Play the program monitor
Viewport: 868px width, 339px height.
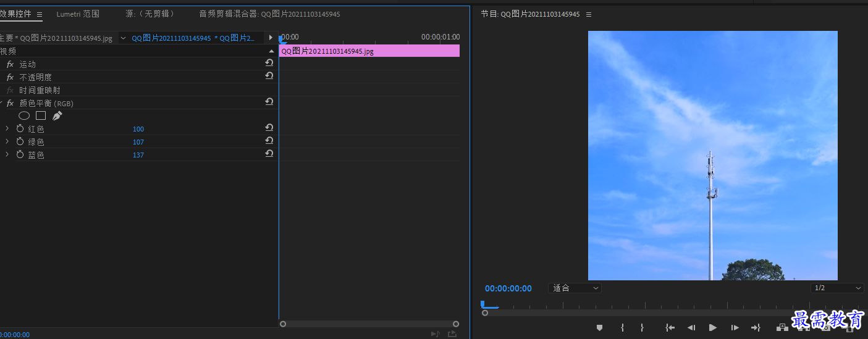tap(712, 328)
